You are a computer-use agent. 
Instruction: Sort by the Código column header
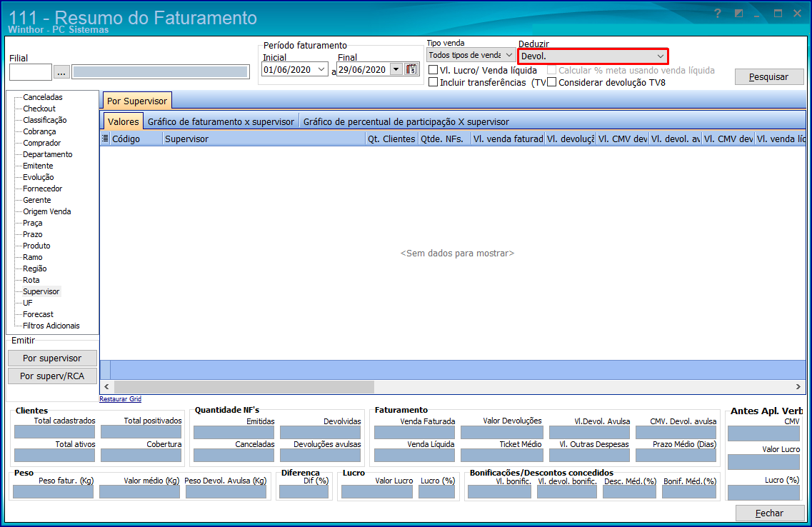136,139
